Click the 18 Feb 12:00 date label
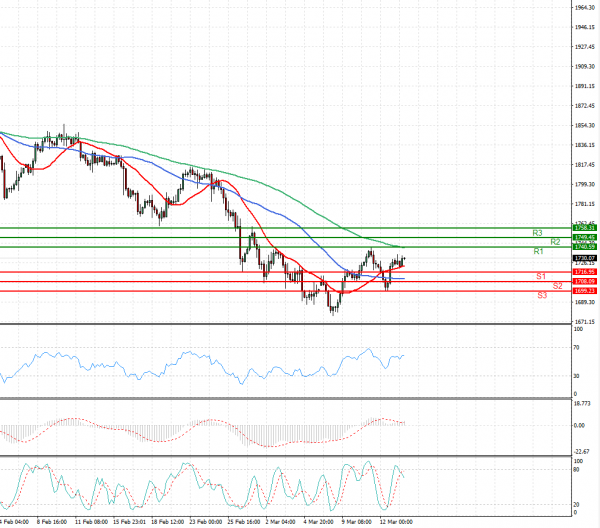Screen dimensions: 600x528 click(167, 522)
